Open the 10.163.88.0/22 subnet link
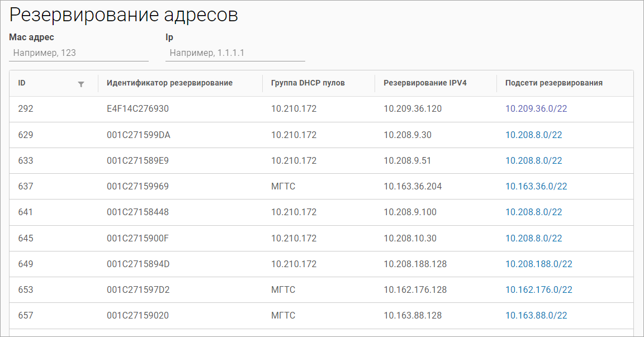The image size is (644, 337). pyautogui.click(x=536, y=316)
